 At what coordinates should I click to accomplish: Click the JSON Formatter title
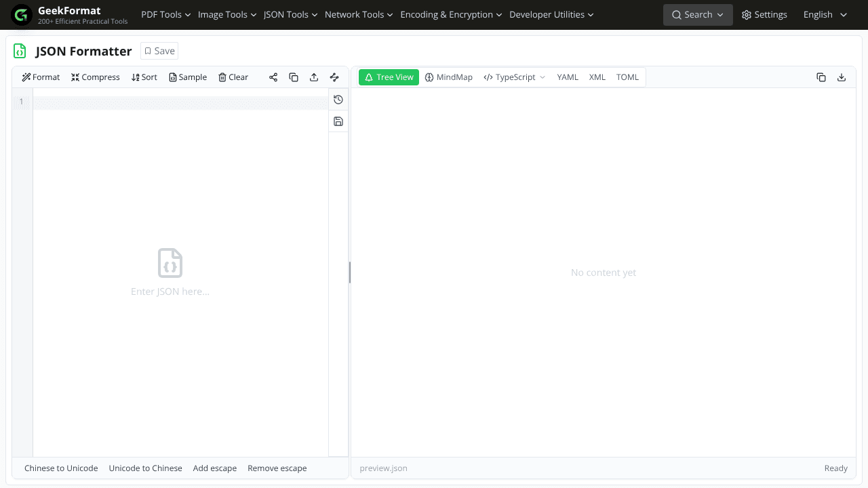coord(83,51)
